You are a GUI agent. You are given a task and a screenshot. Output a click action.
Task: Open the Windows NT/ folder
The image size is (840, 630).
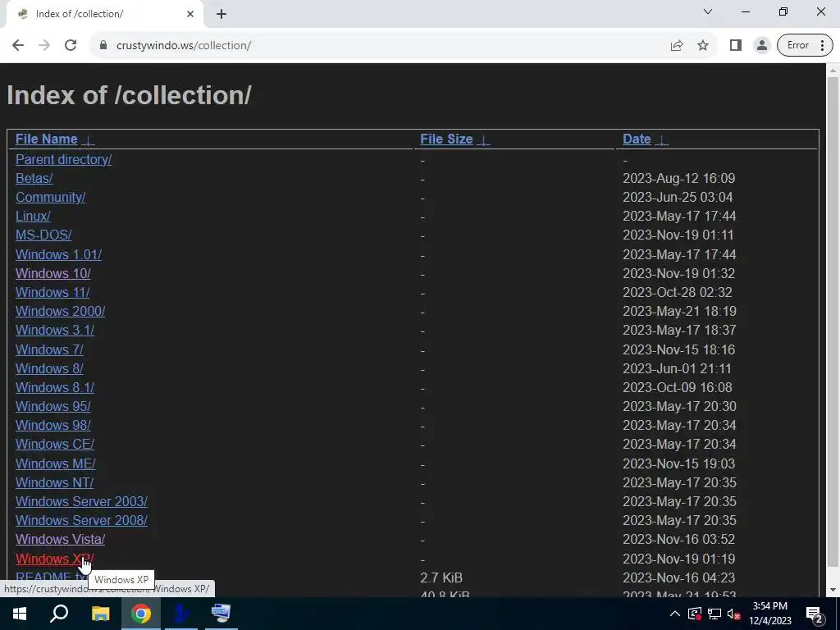tap(55, 482)
